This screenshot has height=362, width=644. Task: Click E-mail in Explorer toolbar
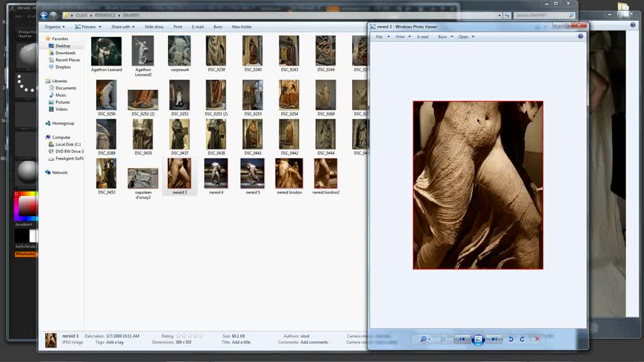pos(197,26)
